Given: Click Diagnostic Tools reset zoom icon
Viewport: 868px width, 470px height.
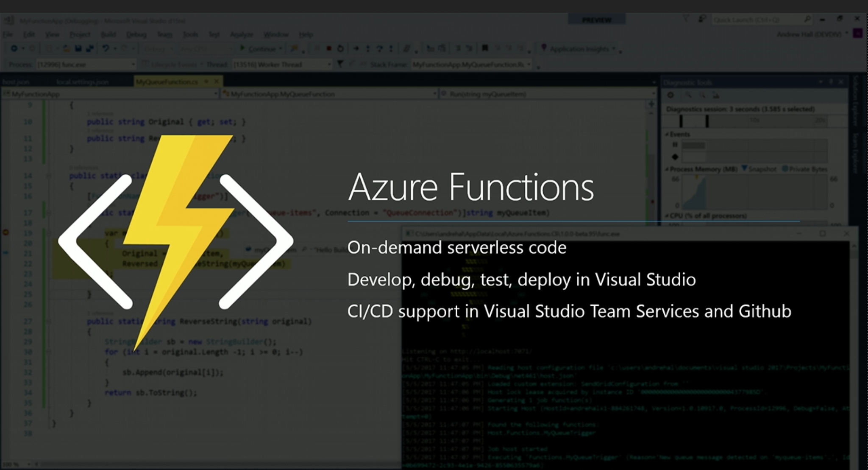Looking at the screenshot, I should click(x=716, y=95).
